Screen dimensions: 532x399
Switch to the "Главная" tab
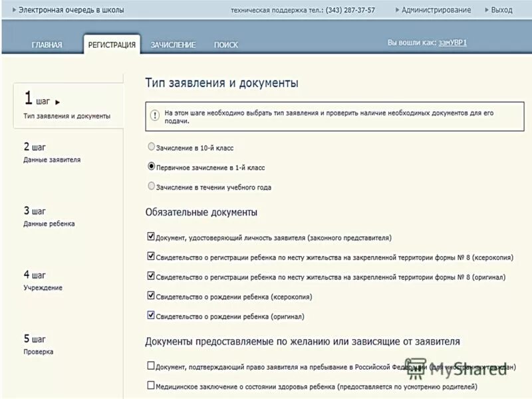tap(47, 44)
